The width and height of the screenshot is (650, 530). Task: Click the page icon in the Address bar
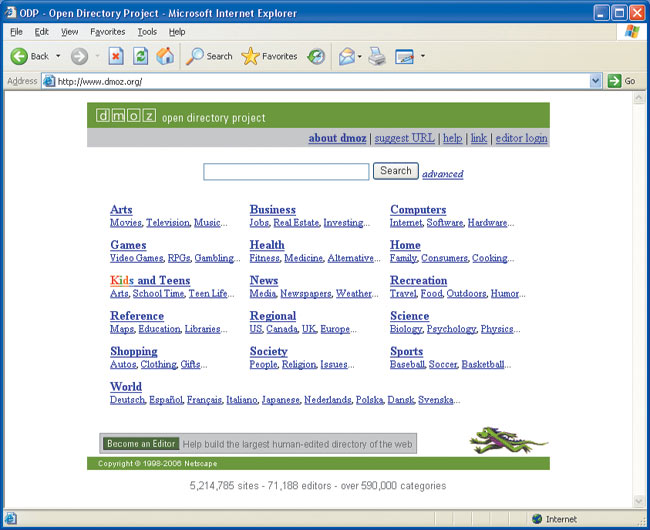point(49,81)
